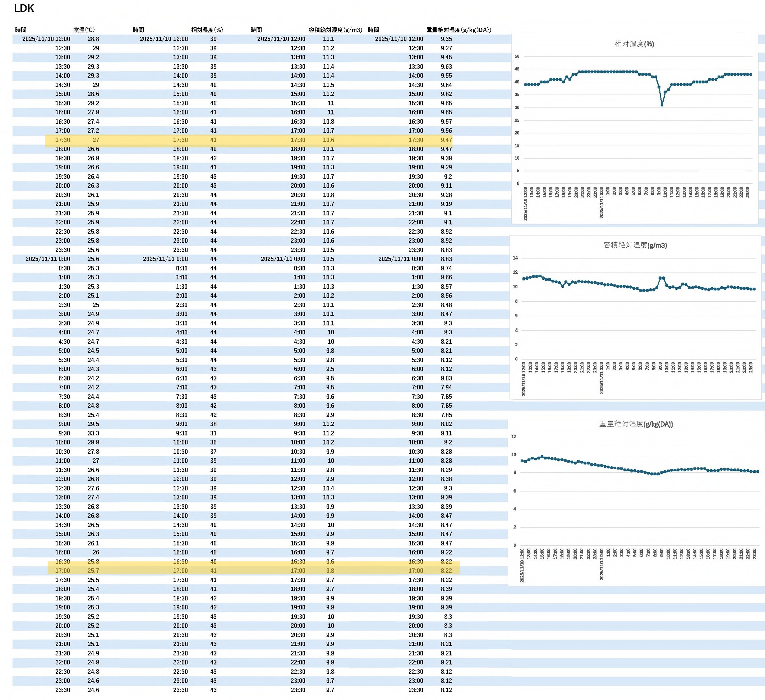The width and height of the screenshot is (765, 700).
Task: Click the first 2025/11/10 12:00 time cell
Action: click(x=46, y=39)
